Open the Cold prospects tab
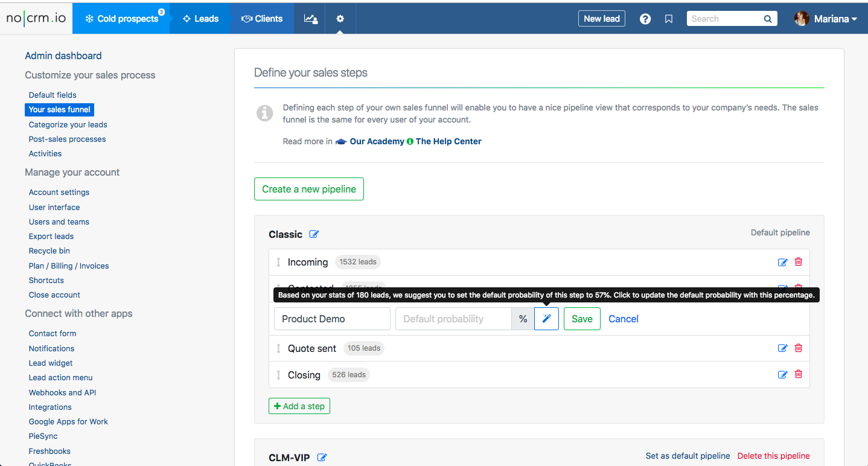 tap(121, 19)
